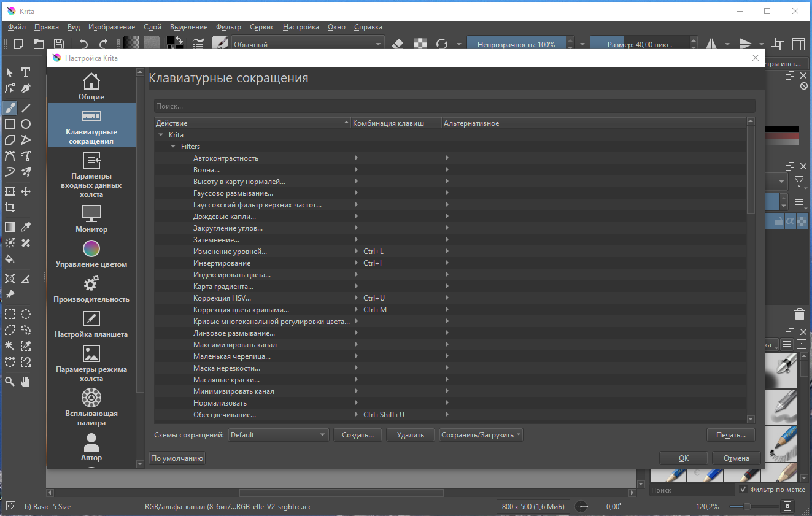Select the Rectangular Selection tool

(10, 314)
